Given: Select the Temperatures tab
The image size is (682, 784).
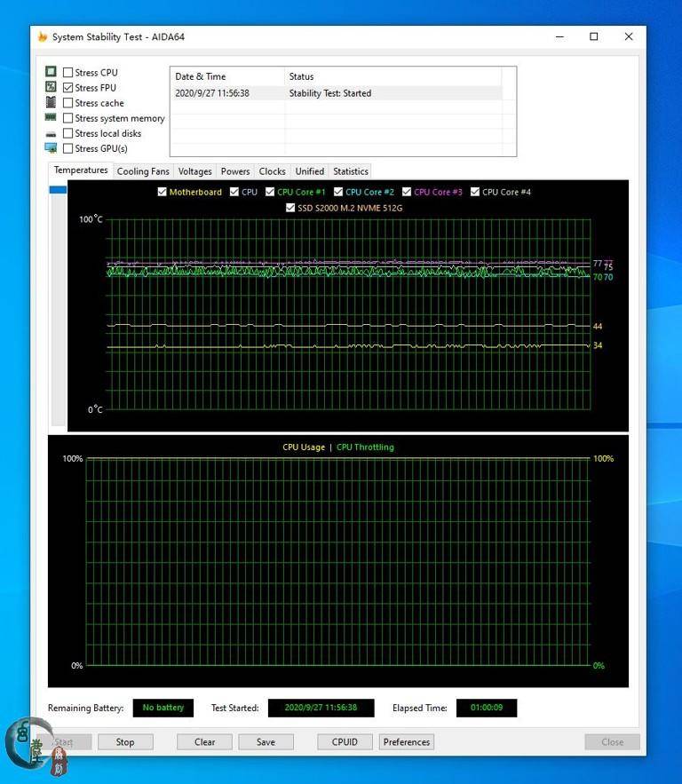Looking at the screenshot, I should pyautogui.click(x=81, y=170).
